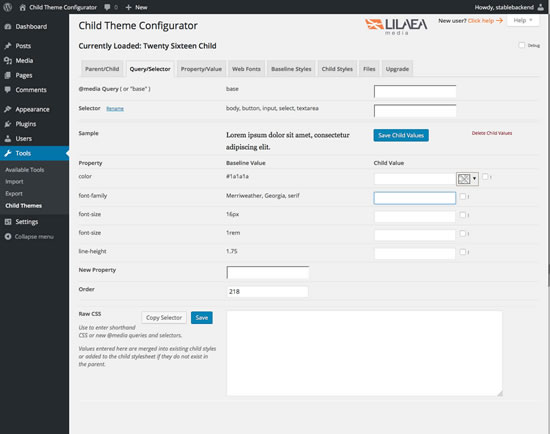
Task: Click the Users icon in sidebar
Action: coord(8,139)
